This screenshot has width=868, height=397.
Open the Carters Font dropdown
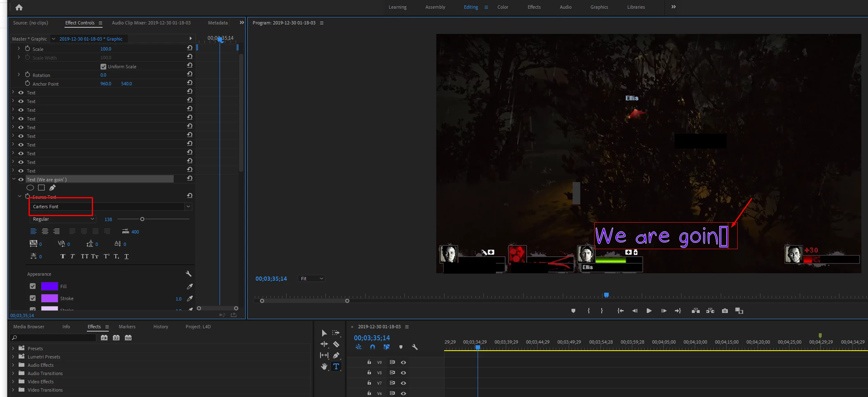tap(188, 207)
